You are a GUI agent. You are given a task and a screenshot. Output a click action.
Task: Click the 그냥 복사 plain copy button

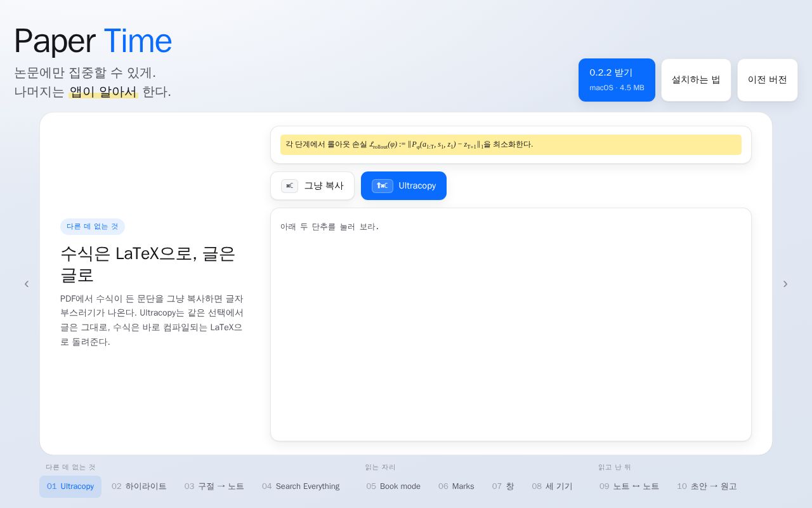point(312,186)
